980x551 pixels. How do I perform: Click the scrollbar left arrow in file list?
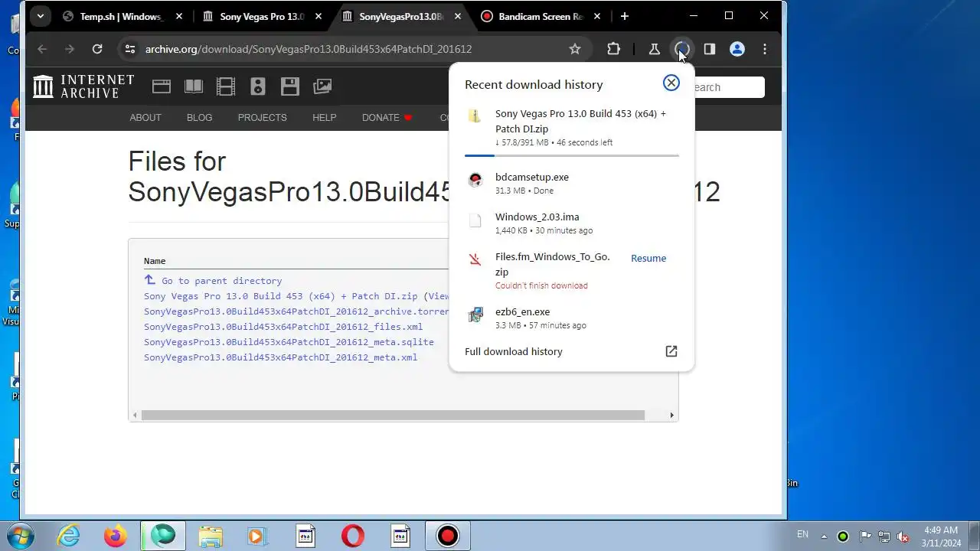point(135,415)
